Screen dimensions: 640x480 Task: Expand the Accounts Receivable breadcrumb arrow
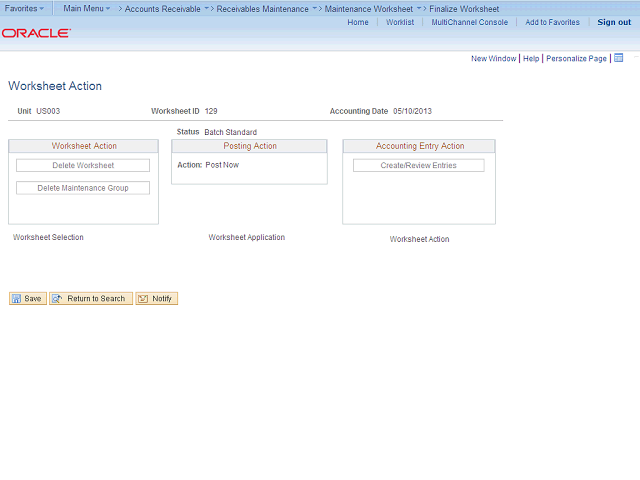coord(206,8)
